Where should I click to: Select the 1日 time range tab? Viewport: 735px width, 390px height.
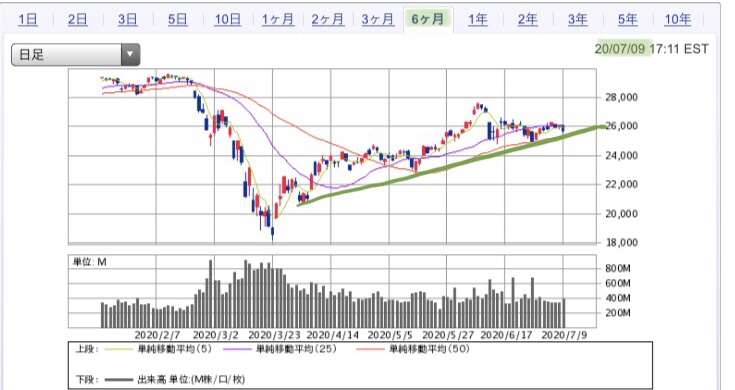28,19
